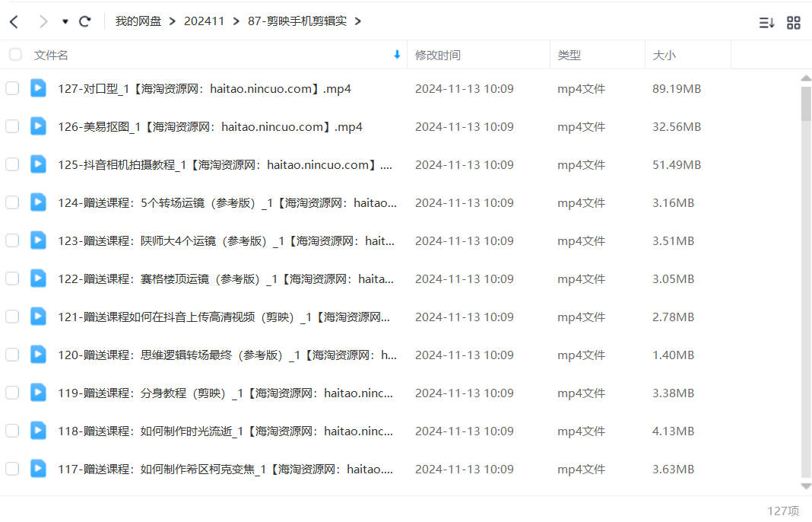Viewport: 812px width, 522px height.
Task: Select file 121-赠送课程如何在抖音上传高清视频
Action: (224, 317)
